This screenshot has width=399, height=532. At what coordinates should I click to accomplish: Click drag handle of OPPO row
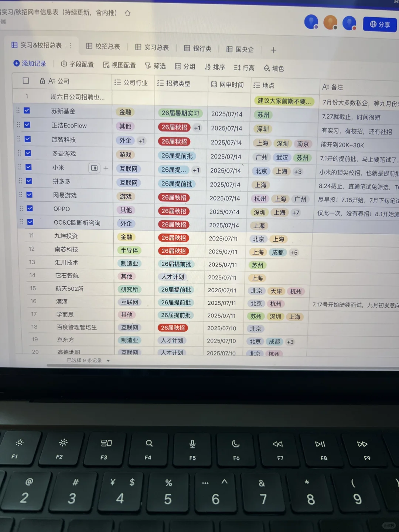pos(21,208)
